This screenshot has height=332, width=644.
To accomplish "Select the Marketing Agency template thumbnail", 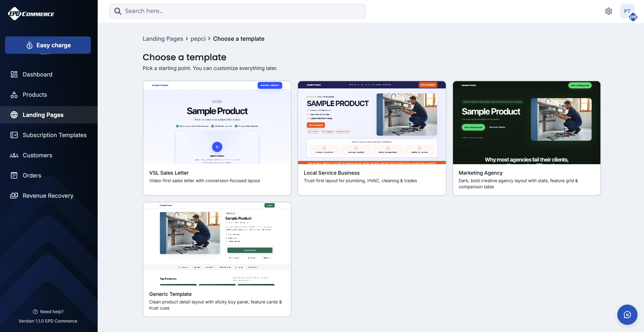I will (x=527, y=123).
